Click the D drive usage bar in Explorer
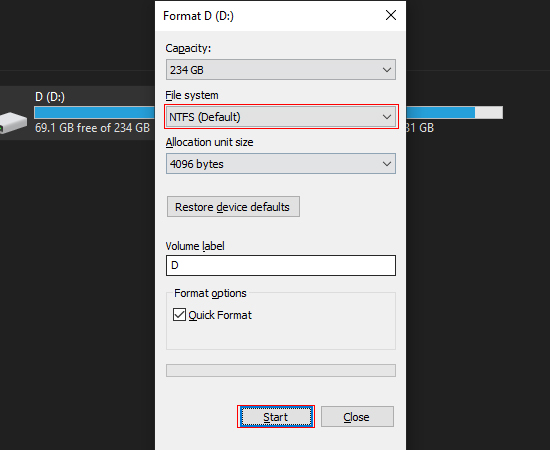Screen dimensions: 550x450 pyautogui.click(x=95, y=113)
